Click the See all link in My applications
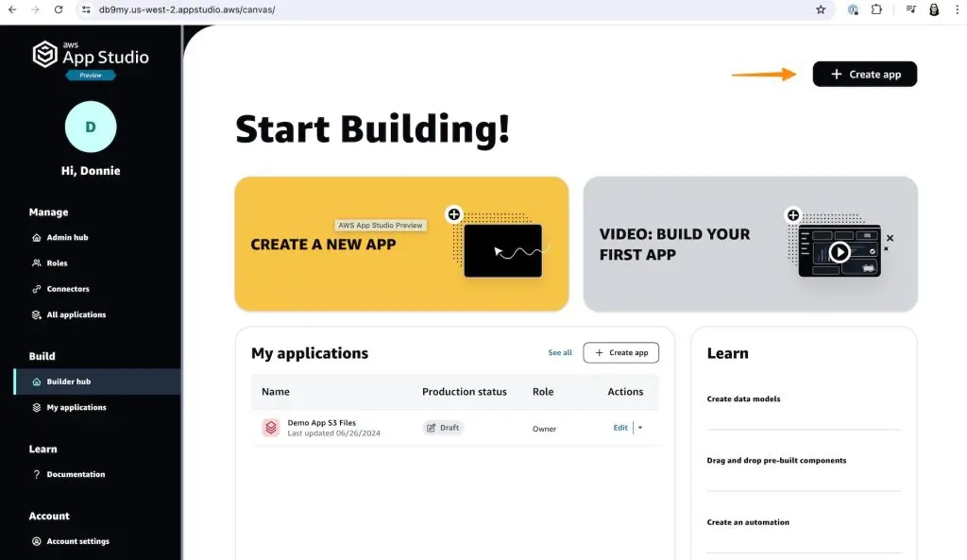The width and height of the screenshot is (967, 560). [560, 352]
